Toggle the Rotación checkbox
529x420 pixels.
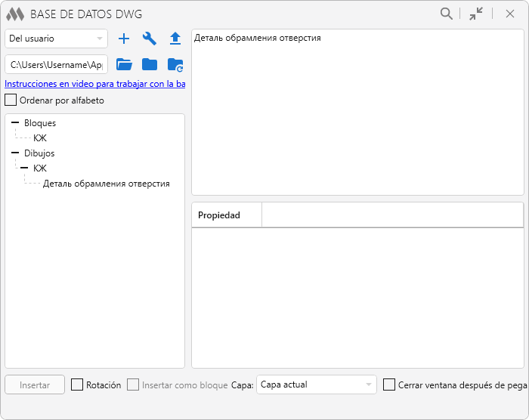coord(77,384)
